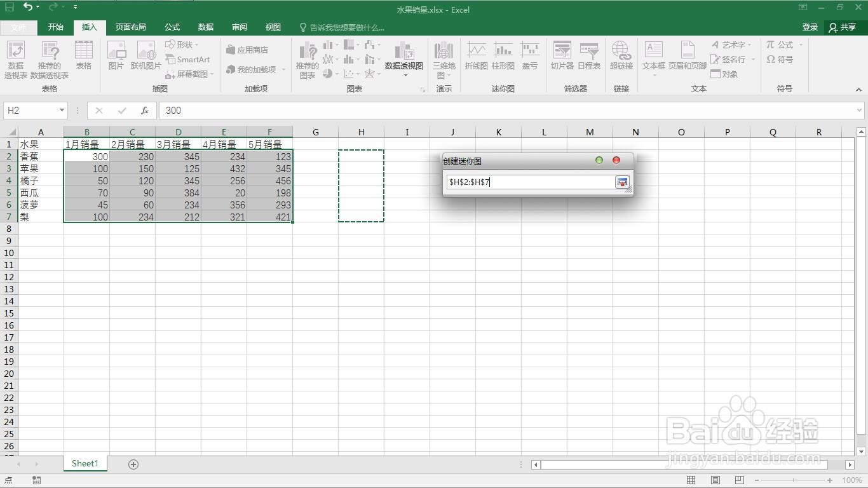Switch to the Data (数据) tab
Viewport: 868px width, 488px height.
(x=206, y=27)
